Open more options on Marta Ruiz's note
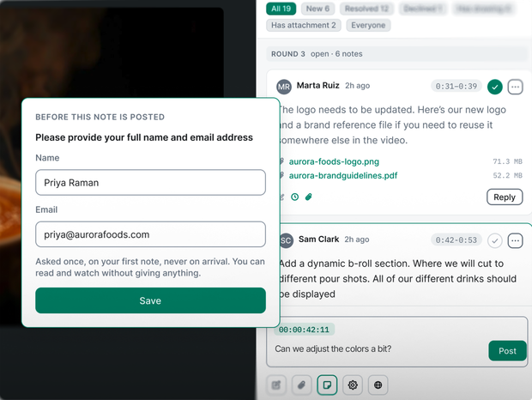 (515, 87)
